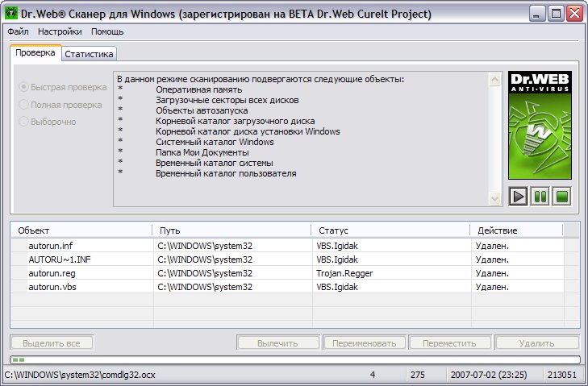Start scanning with the play button
588x386 pixels.
[518, 196]
